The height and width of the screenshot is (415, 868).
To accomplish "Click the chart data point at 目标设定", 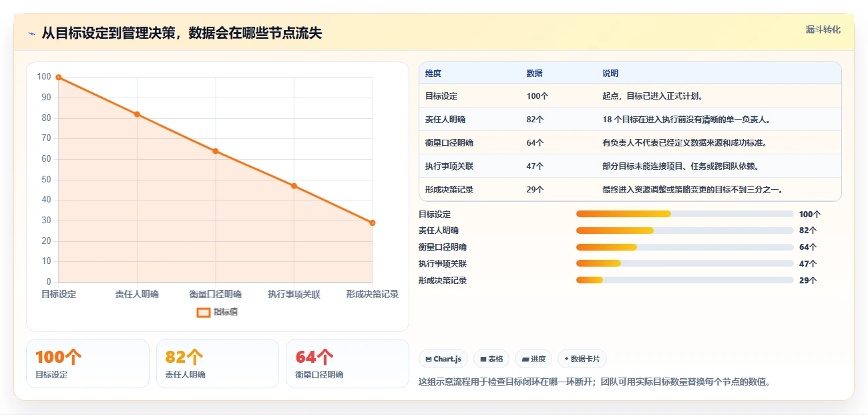I will tap(59, 78).
